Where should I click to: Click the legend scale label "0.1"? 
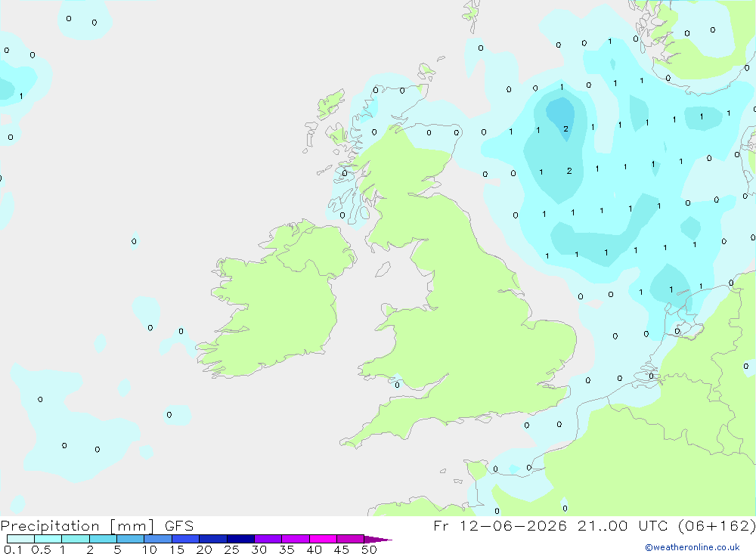click(x=12, y=549)
